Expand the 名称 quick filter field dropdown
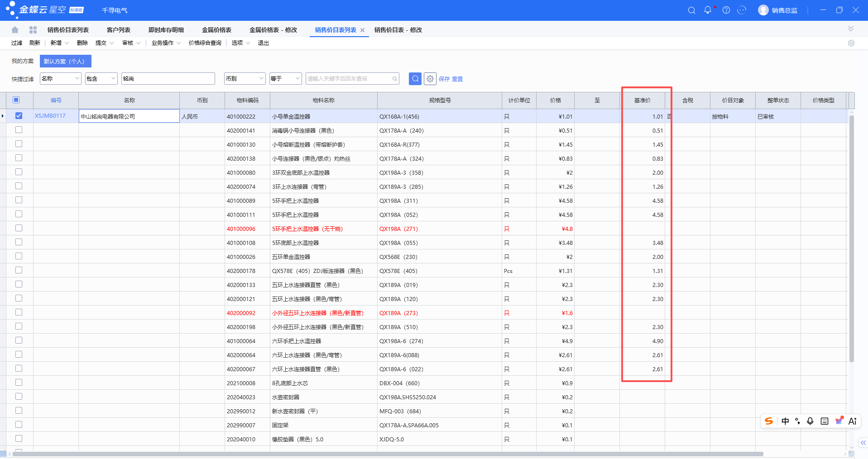Screen dimensions: 868x459 [x=60, y=78]
